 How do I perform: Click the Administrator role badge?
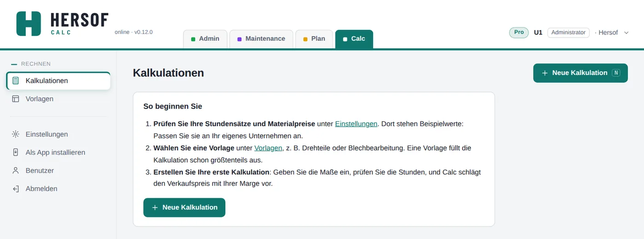[x=569, y=33]
